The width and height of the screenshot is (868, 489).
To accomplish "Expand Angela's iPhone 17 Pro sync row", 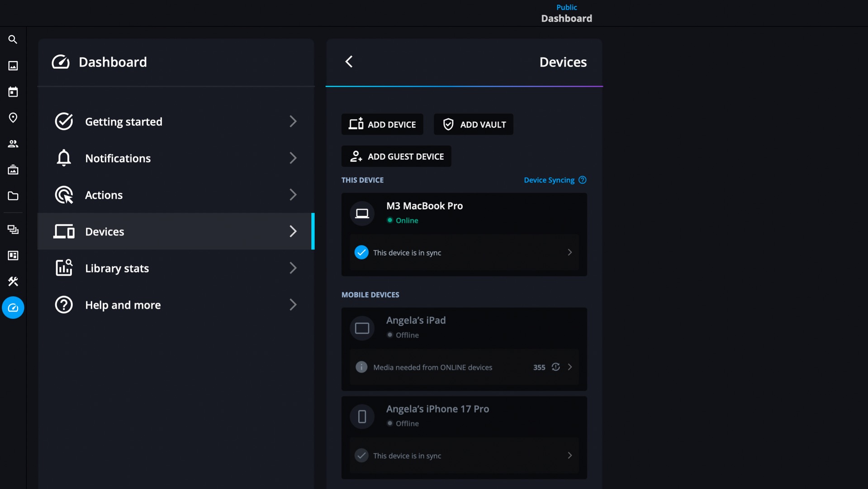I will pos(569,455).
